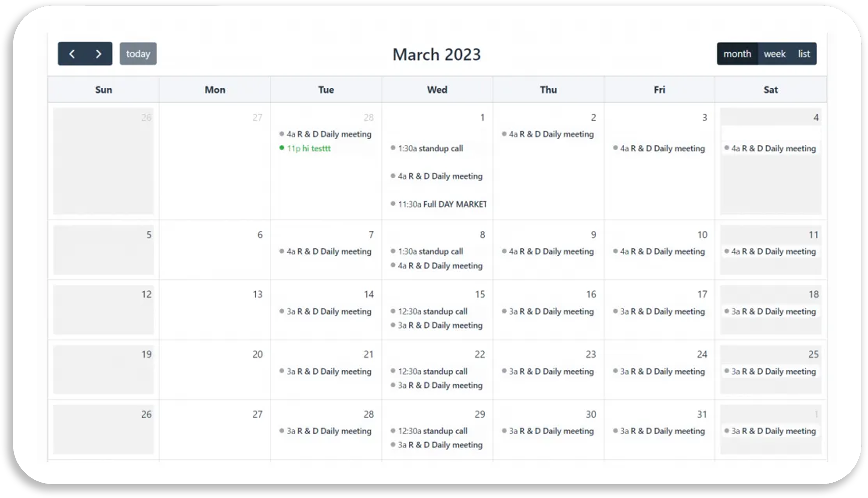
Task: Click the previous month navigation arrow
Action: (72, 54)
